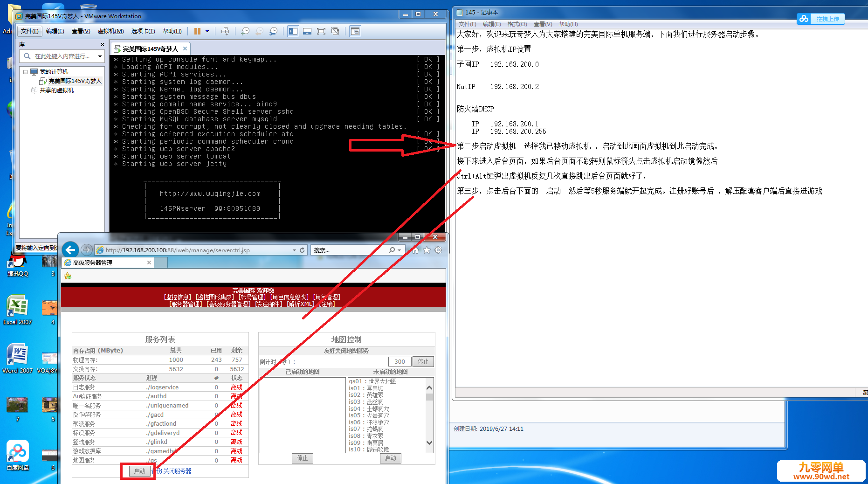Open the [服务器管理] link

(186, 304)
